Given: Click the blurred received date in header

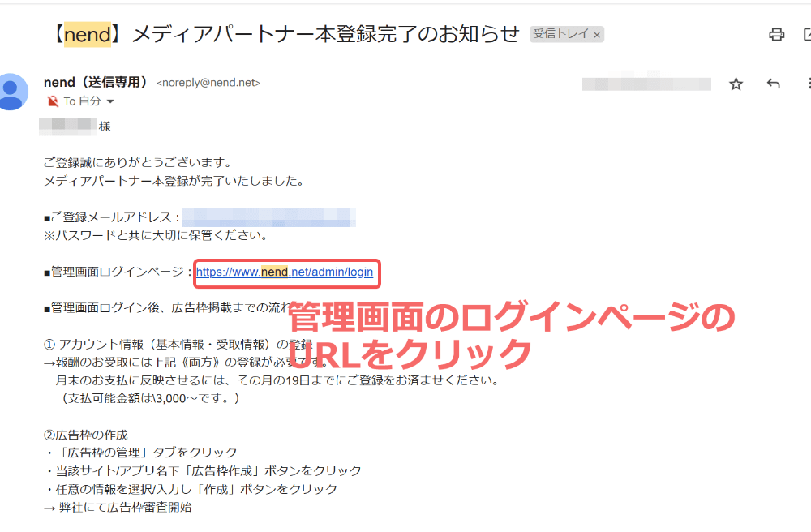Looking at the screenshot, I should [646, 84].
